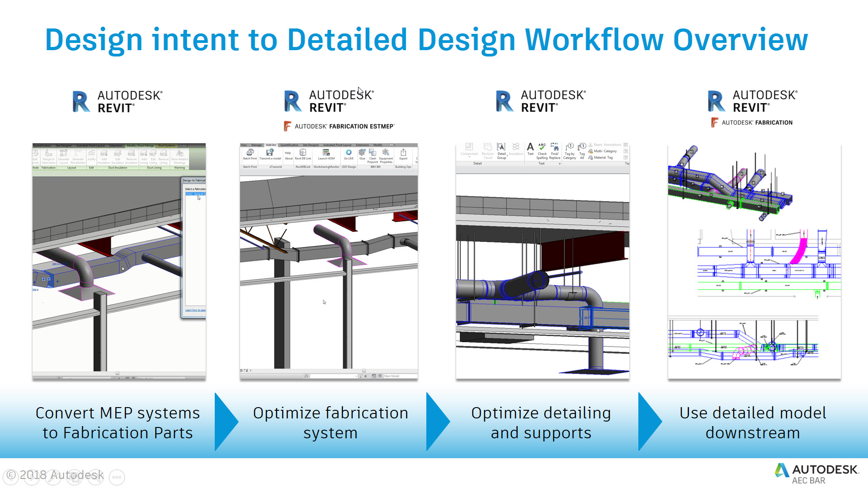Click the Transmit a model icon
The width and height of the screenshot is (868, 488).
click(270, 153)
